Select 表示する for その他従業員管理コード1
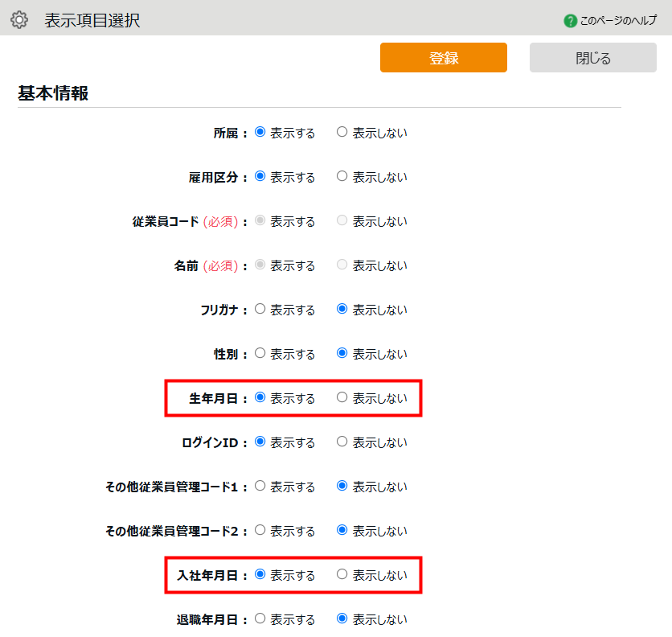This screenshot has width=672, height=637. (260, 486)
